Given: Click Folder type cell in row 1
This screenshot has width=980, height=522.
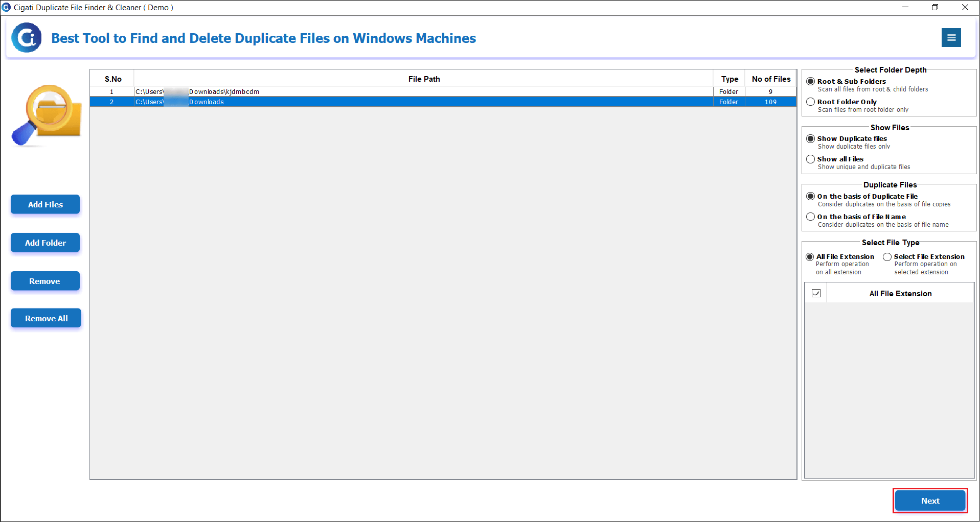Looking at the screenshot, I should pyautogui.click(x=729, y=91).
